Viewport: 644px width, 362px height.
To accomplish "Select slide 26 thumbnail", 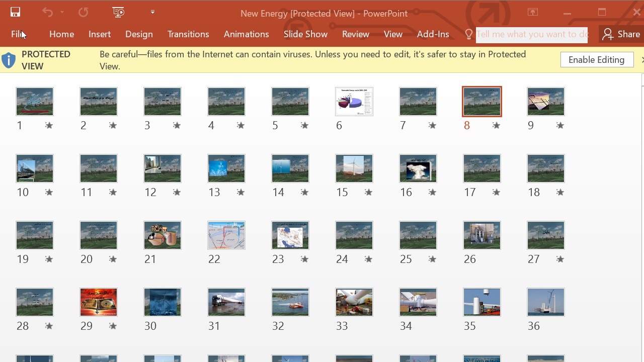I will click(x=482, y=235).
